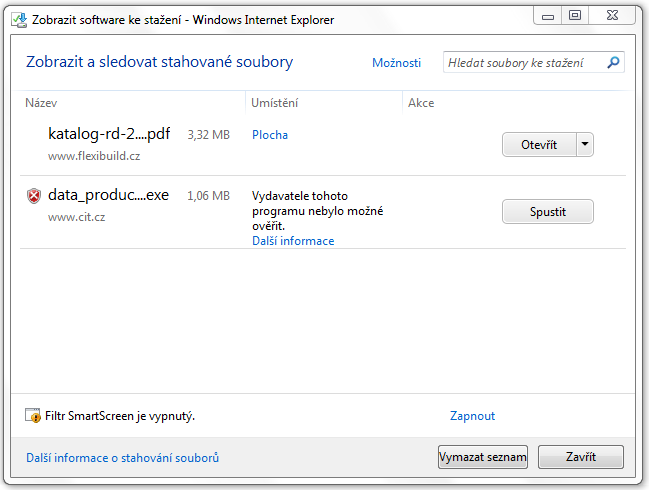Click the publisher warning text Vydavatele tohoto programu
Viewport: 649px width, 490px height.
(x=317, y=211)
